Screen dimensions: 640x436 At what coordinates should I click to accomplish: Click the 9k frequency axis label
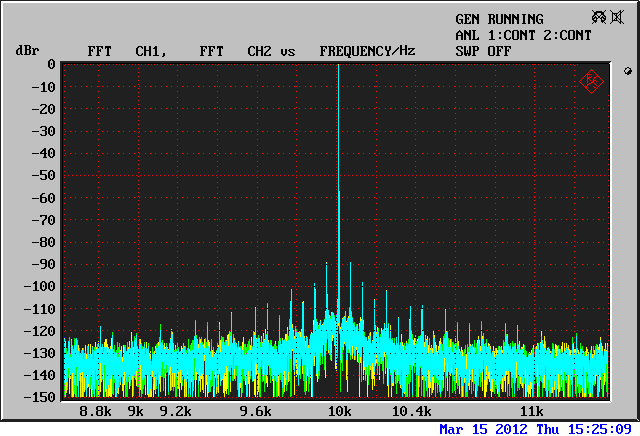click(136, 412)
